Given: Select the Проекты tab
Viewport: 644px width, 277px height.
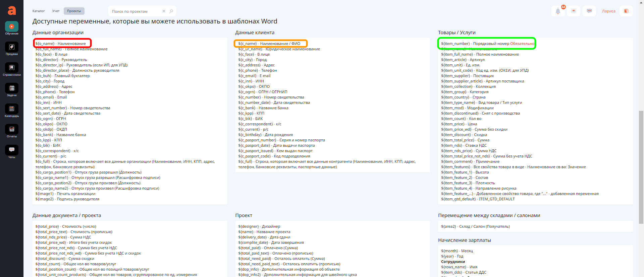Looking at the screenshot, I should 74,11.
